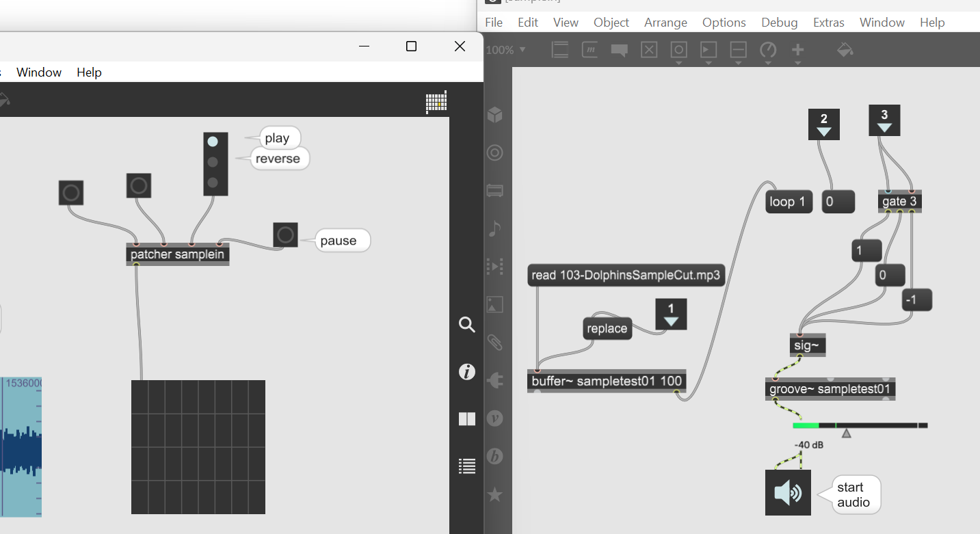This screenshot has height=534, width=980.
Task: Click the gain slider triangle handle
Action: pos(846,433)
